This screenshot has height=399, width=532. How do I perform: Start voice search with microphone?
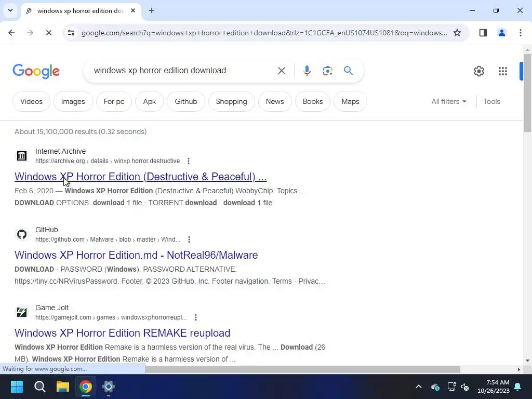point(307,71)
